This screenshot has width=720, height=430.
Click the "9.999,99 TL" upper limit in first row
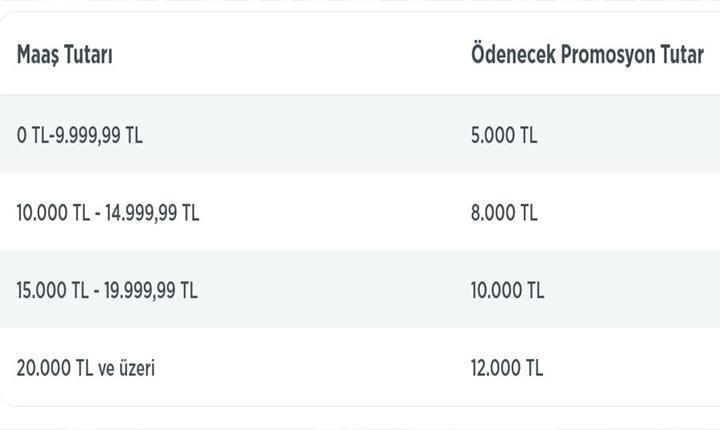[100, 135]
